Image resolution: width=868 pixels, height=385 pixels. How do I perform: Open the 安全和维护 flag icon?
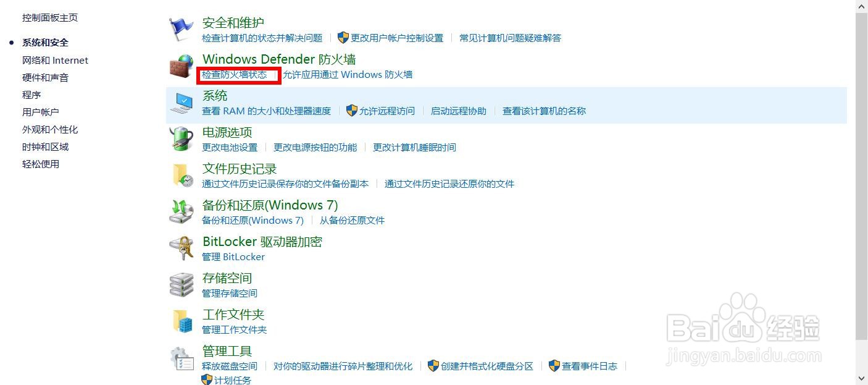point(182,28)
